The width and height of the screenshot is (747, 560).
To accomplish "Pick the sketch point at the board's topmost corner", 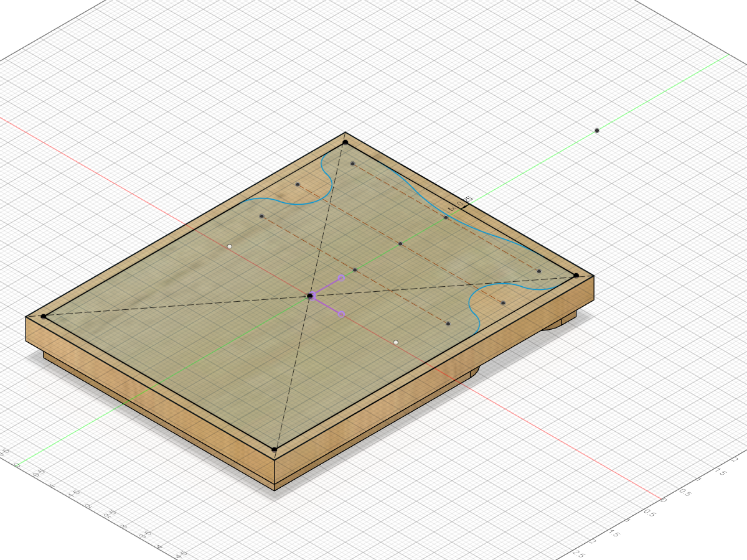I will point(345,142).
